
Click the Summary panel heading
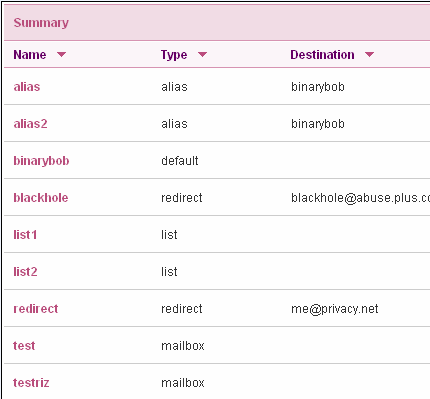tap(41, 23)
